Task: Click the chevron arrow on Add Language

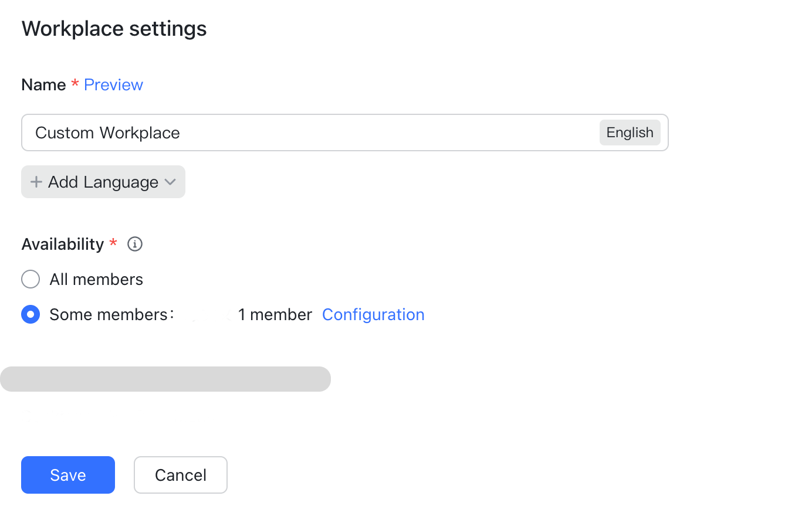Action: click(170, 182)
